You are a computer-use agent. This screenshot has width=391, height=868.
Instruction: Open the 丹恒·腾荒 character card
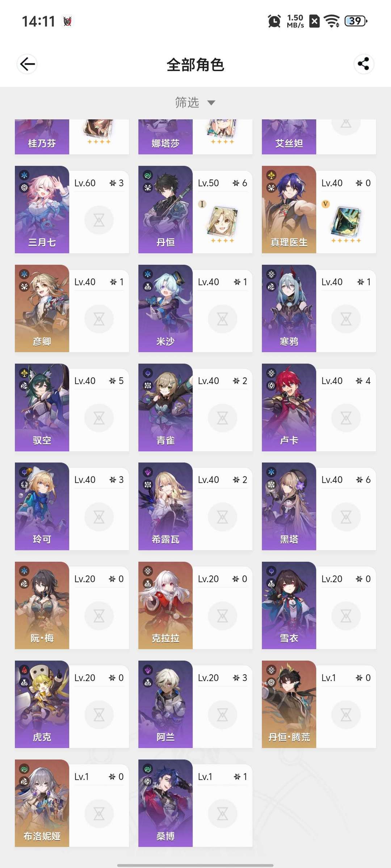[319, 704]
